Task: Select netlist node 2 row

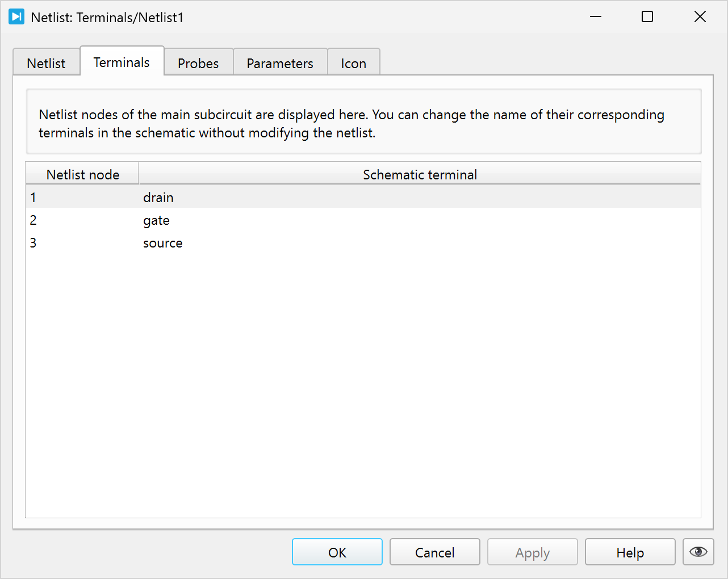Action: 34,220
